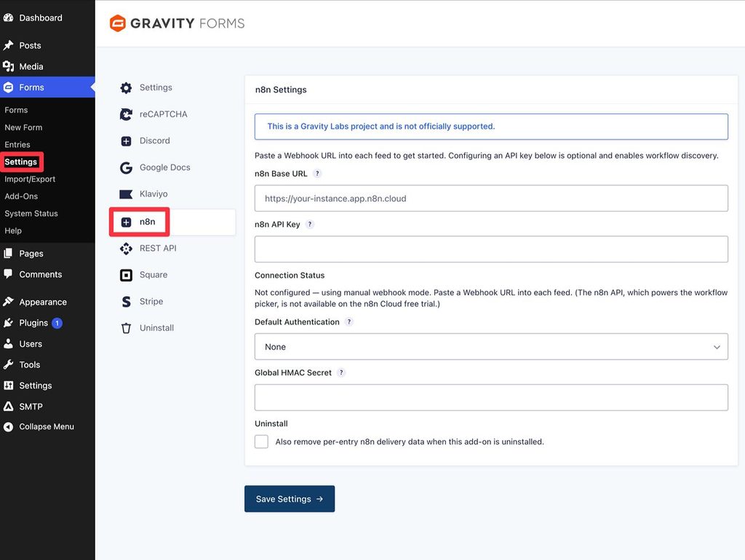745x560 pixels.
Task: Click the reCAPTCHA icon in settings list
Action: pos(126,114)
